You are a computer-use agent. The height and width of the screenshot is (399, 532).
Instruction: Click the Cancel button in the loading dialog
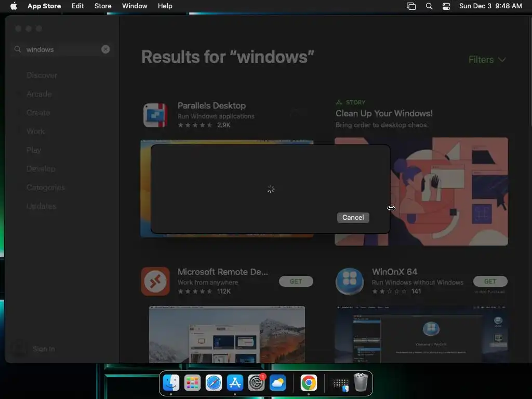coord(353,218)
